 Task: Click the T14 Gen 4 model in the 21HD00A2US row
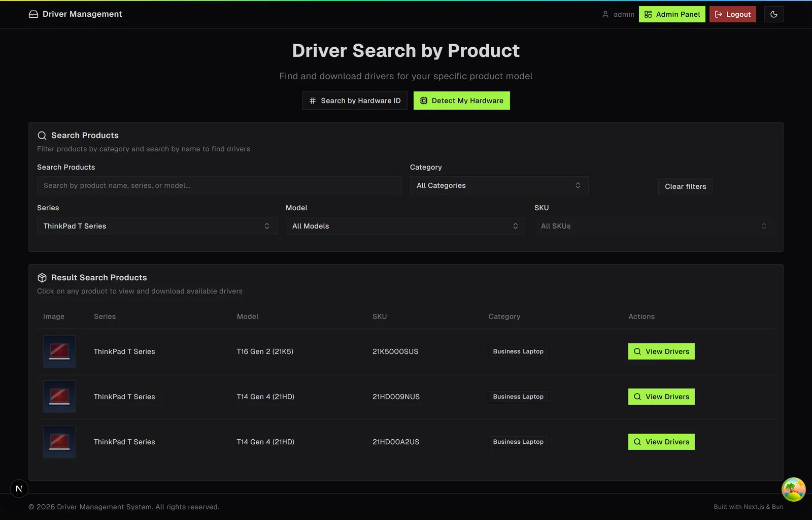click(x=265, y=442)
